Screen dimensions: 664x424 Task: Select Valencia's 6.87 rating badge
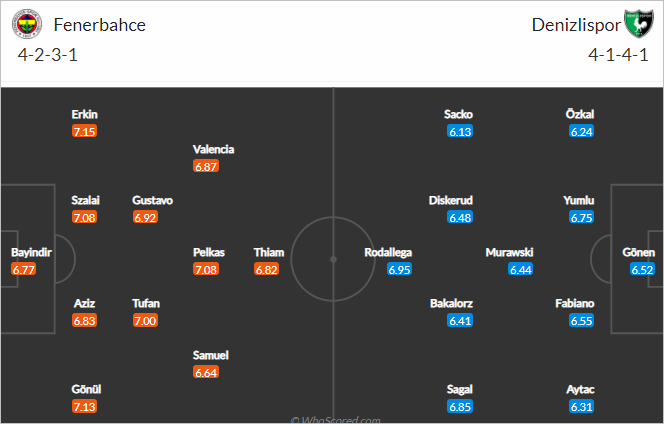[x=206, y=166]
